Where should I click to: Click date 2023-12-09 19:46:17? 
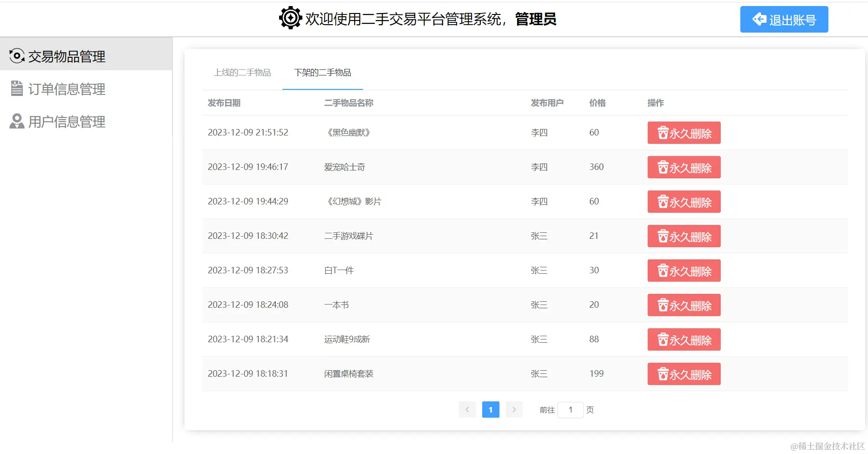[248, 167]
